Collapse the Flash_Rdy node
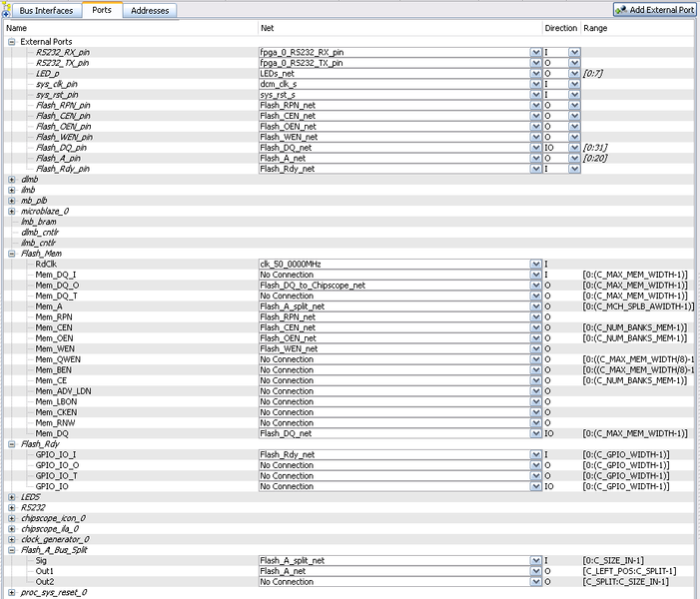The height and width of the screenshot is (599, 700). pos(12,444)
